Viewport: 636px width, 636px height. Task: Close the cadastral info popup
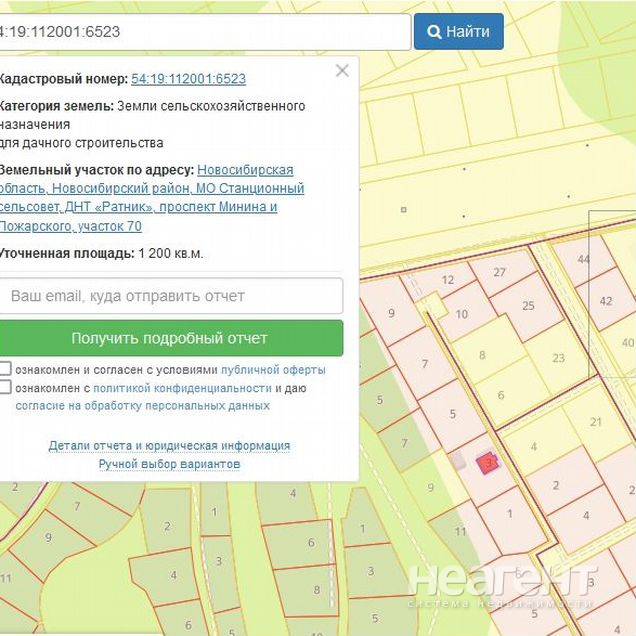pyautogui.click(x=342, y=70)
